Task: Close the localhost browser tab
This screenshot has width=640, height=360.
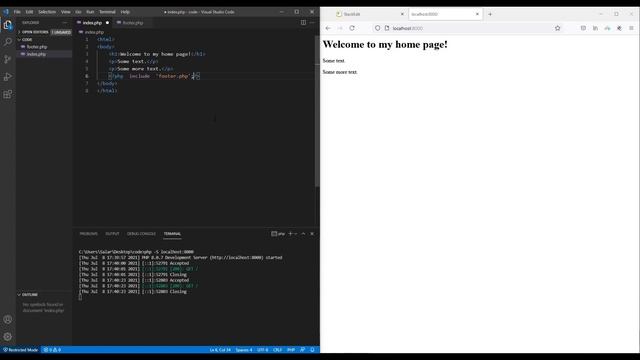Action: 477,14
